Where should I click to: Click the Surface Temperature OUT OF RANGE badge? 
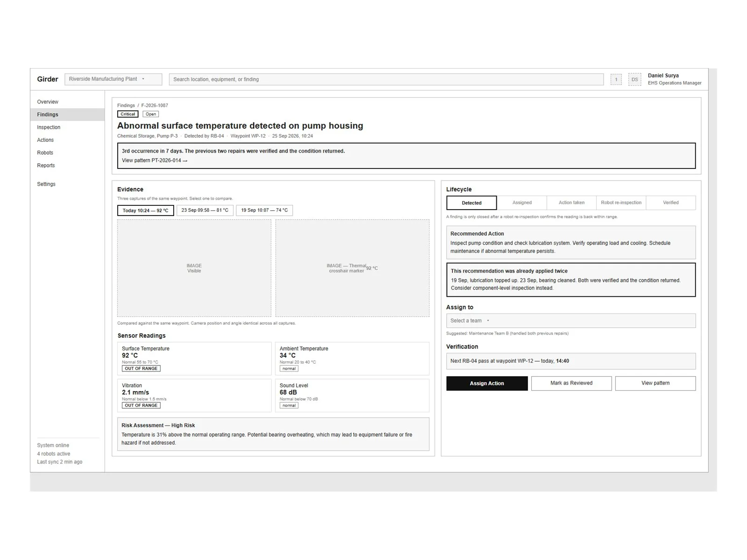tap(141, 369)
